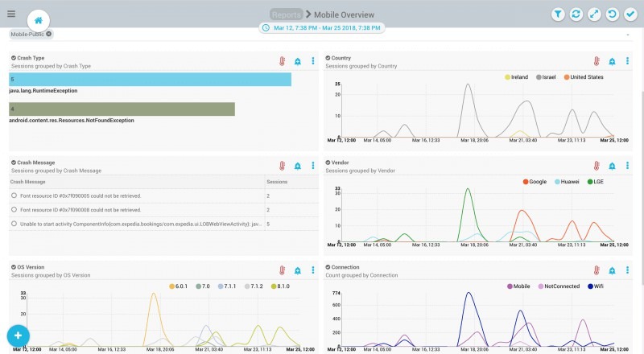Open the hamburger navigation menu
This screenshot has width=644, height=354.
coord(11,14)
